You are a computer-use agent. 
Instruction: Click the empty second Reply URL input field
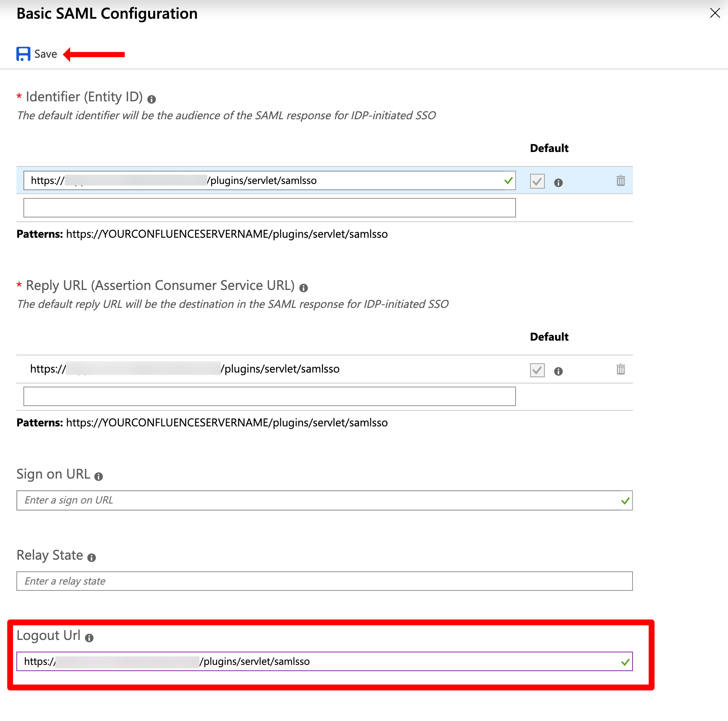(270, 396)
